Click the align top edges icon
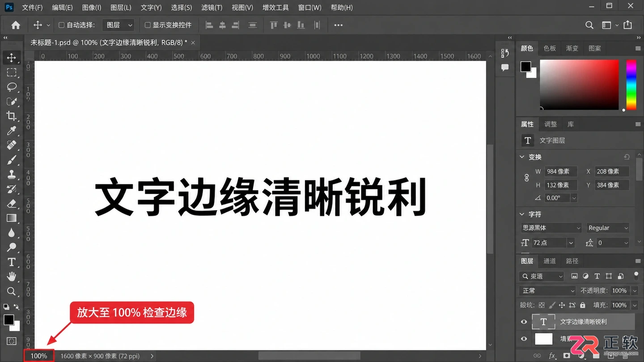644x362 pixels. pos(274,25)
